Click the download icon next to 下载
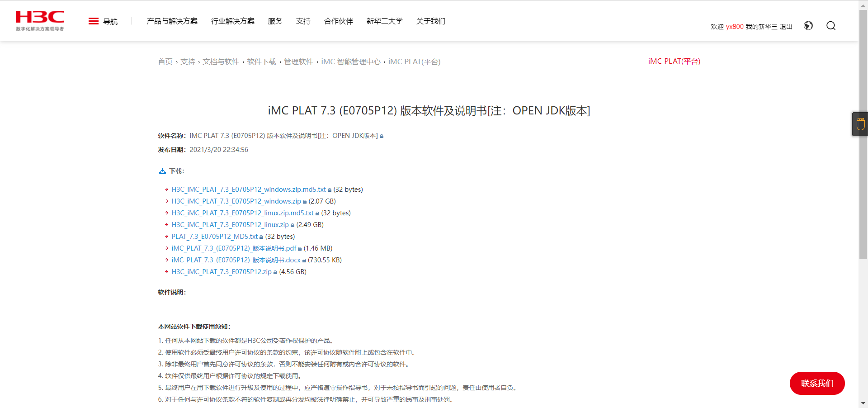Screen dimensions: 868x408 point(162,171)
